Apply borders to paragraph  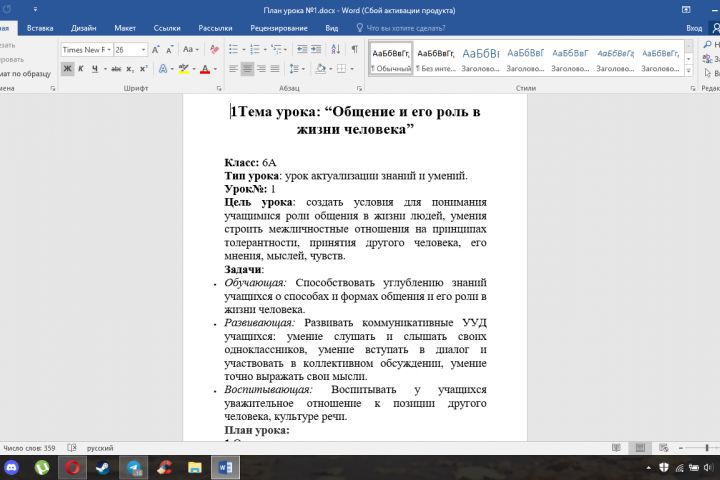pyautogui.click(x=342, y=69)
